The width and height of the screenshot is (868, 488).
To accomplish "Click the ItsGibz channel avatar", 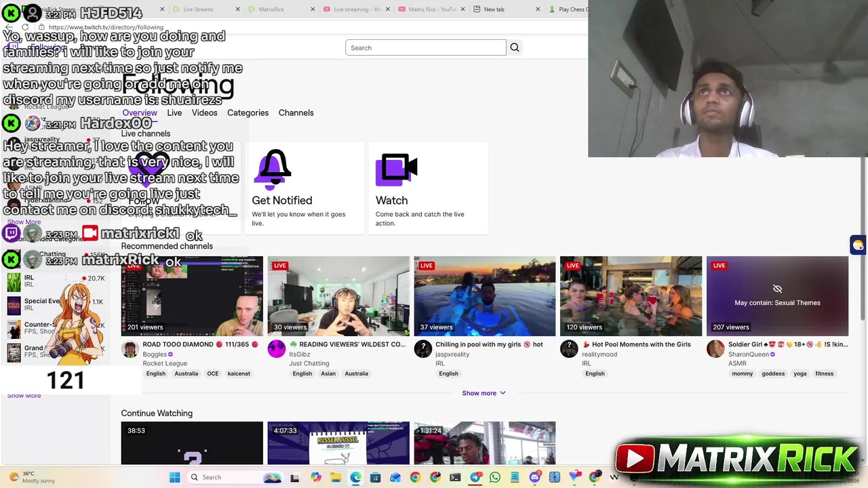I will click(x=276, y=349).
